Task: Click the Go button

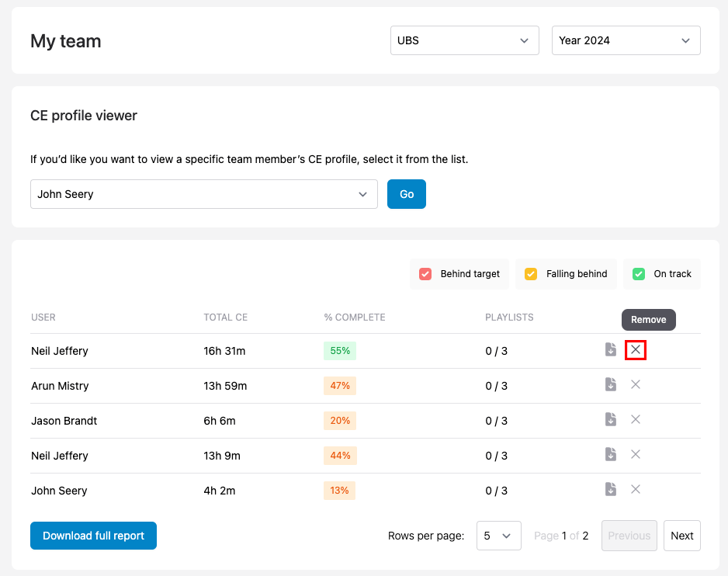Action: tap(407, 194)
